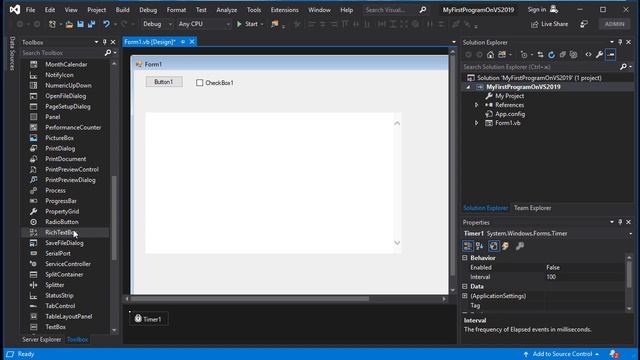Open the Data Sources side tab

12,53
